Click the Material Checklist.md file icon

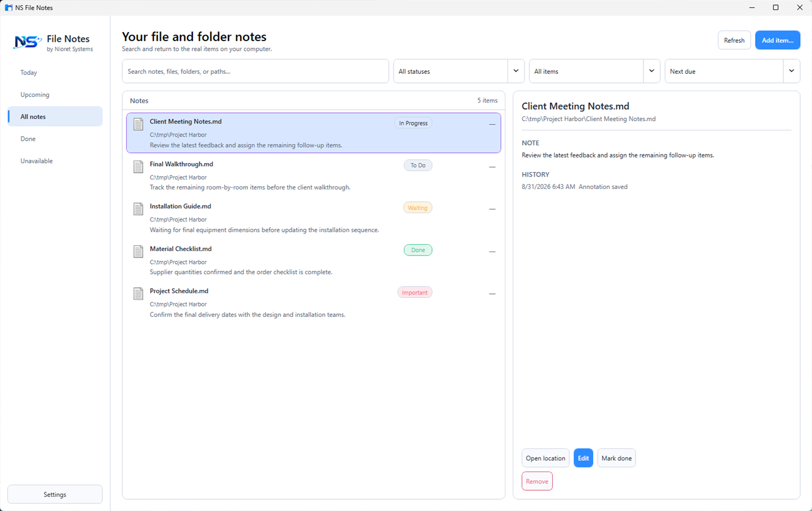tap(138, 252)
